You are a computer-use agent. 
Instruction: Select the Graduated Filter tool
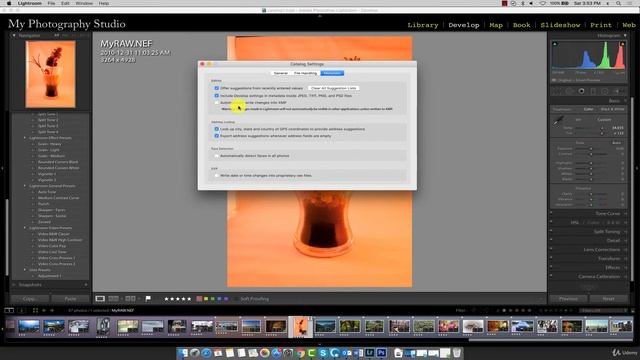coord(593,91)
